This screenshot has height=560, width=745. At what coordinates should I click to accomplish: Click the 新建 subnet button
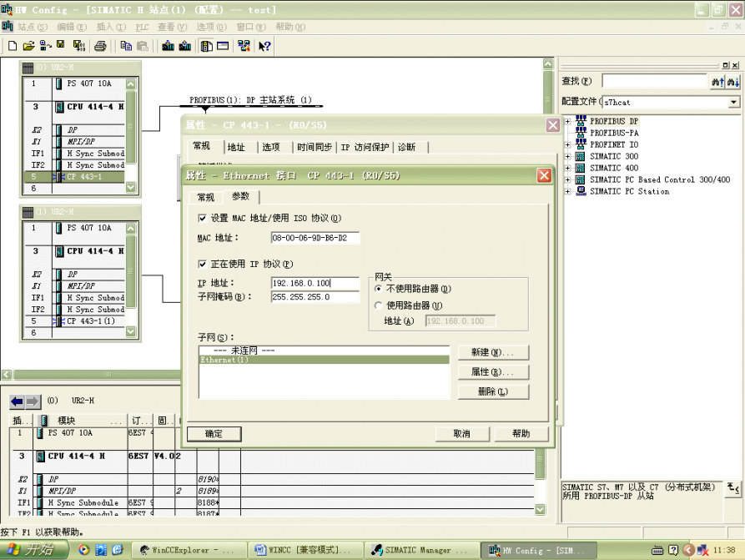[x=492, y=353]
